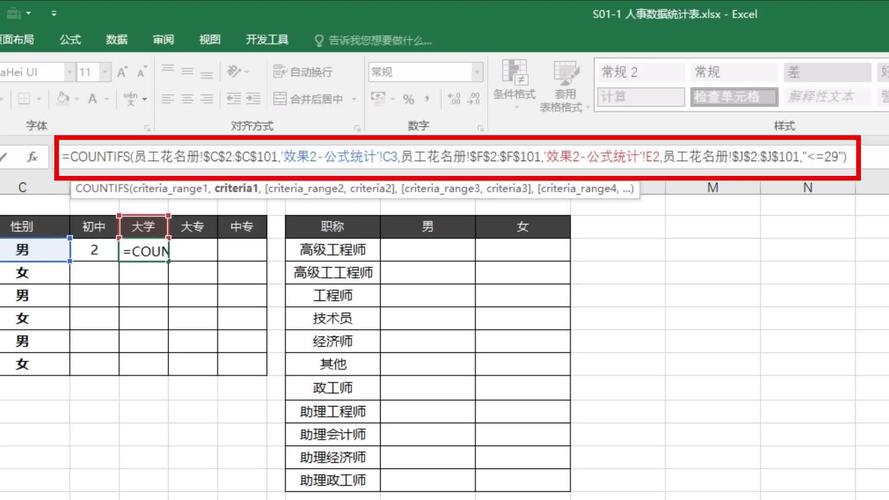The height and width of the screenshot is (500, 889).
Task: Click the 助理会计师 cell
Action: 333,435
